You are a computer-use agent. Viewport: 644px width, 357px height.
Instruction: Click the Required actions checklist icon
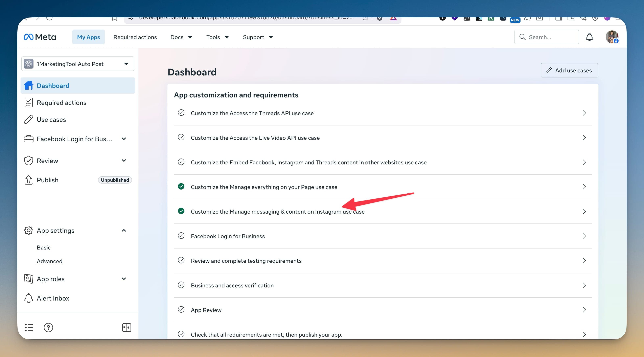click(x=28, y=102)
